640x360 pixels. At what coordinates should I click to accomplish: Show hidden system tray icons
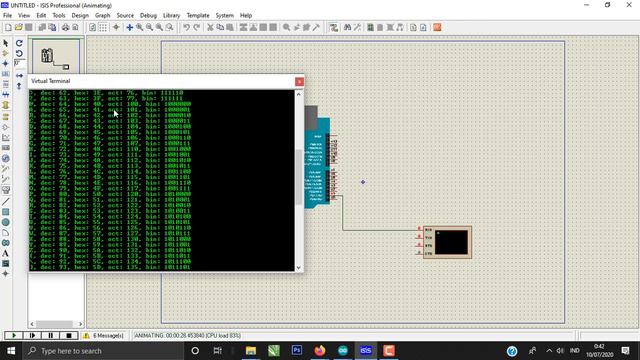[x=549, y=351]
